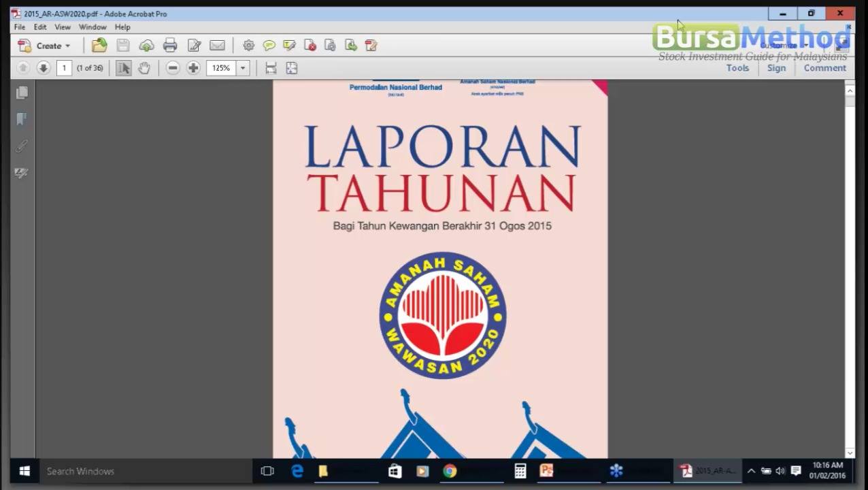Click the email envelope icon

tap(217, 46)
